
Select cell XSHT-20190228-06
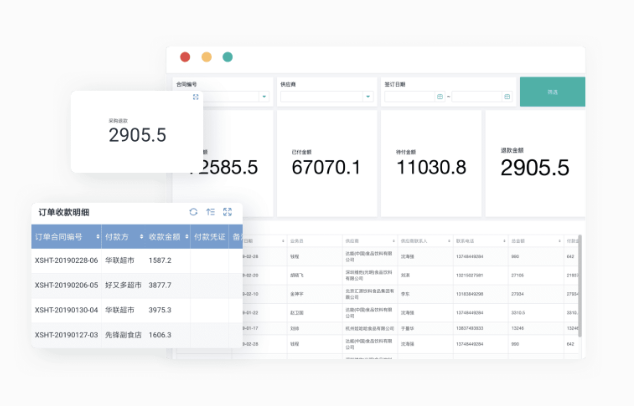tap(66, 260)
